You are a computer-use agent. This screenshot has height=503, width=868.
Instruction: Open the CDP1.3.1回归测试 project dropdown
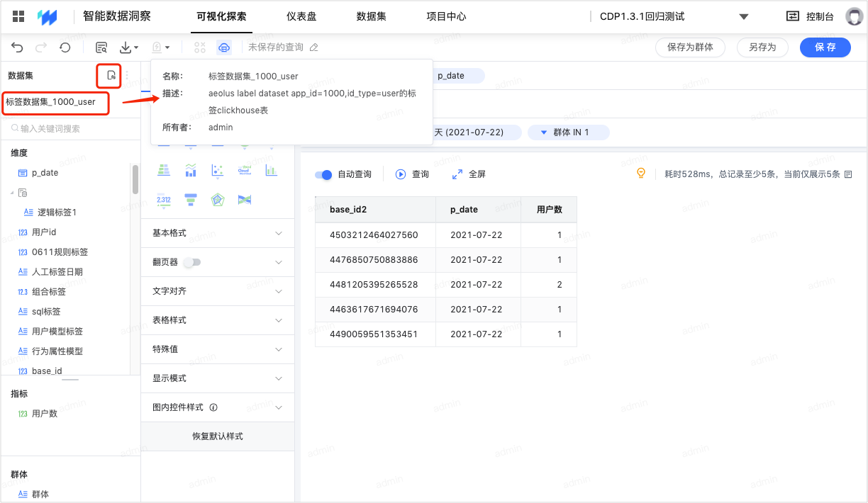tap(673, 16)
